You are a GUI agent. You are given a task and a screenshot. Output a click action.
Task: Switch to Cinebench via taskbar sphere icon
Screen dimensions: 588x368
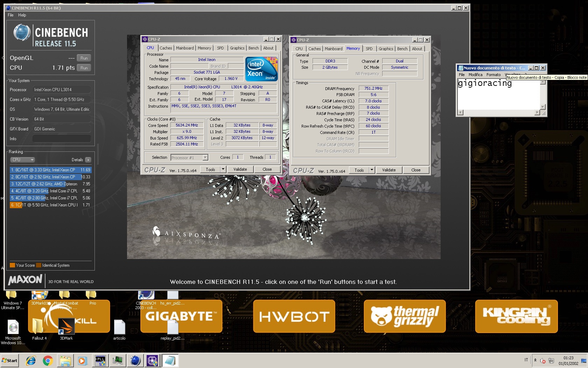(135, 361)
